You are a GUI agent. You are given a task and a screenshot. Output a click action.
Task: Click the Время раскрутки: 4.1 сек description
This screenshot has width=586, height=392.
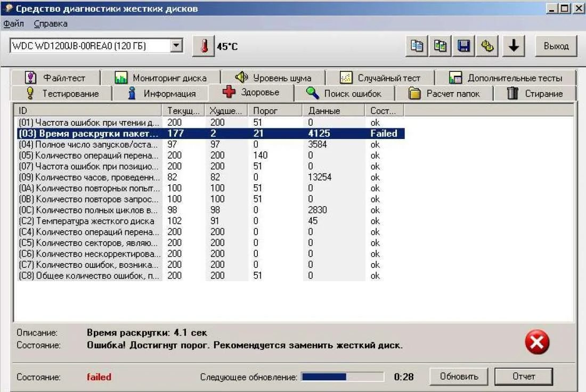point(147,332)
